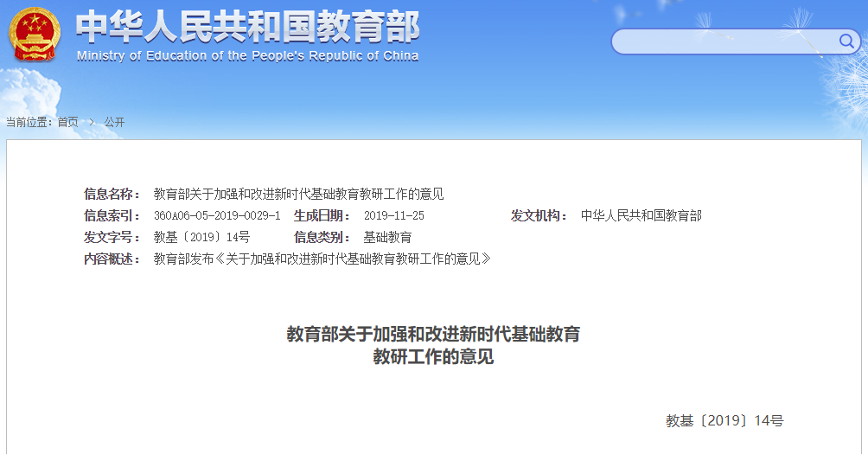The image size is (868, 454).
Task: Click 中华人民共和国教育部 issuing agency value
Action: [641, 215]
